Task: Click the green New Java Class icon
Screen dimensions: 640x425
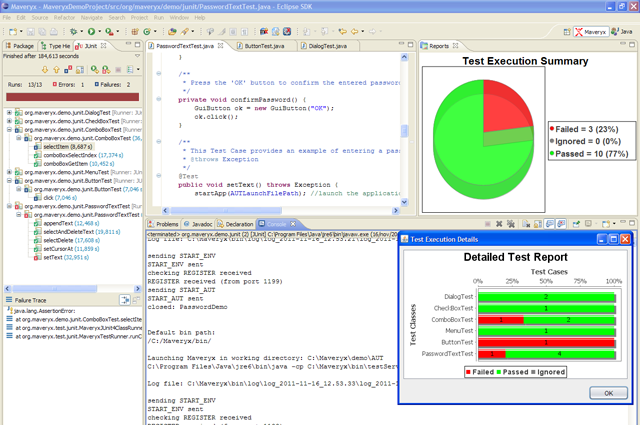Action: (147, 31)
